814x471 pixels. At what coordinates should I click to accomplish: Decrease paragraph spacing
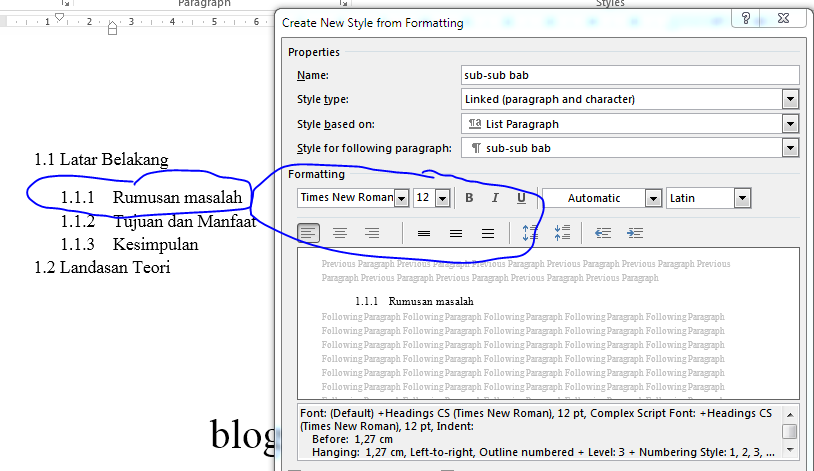click(562, 233)
